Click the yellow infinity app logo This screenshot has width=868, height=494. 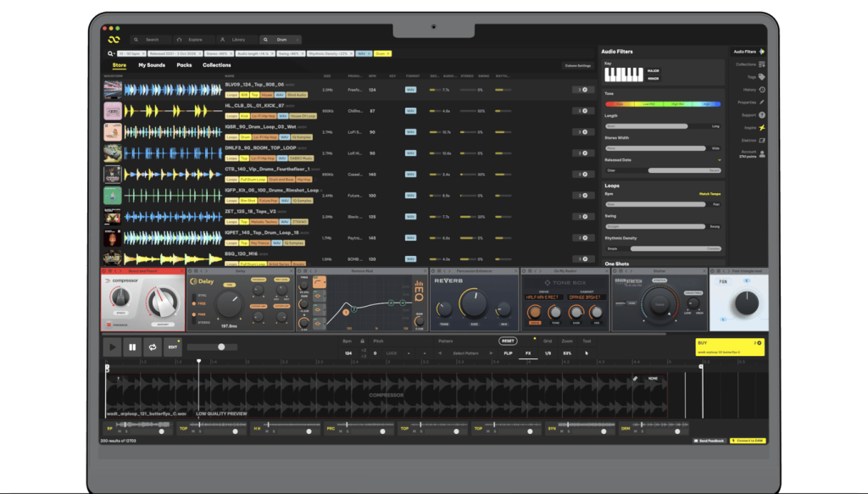tap(114, 40)
